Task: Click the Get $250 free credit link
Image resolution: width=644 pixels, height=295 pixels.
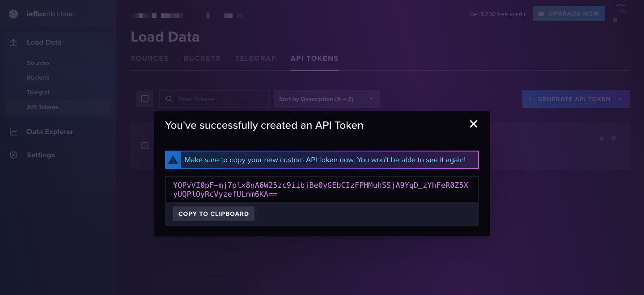Action: [497, 13]
